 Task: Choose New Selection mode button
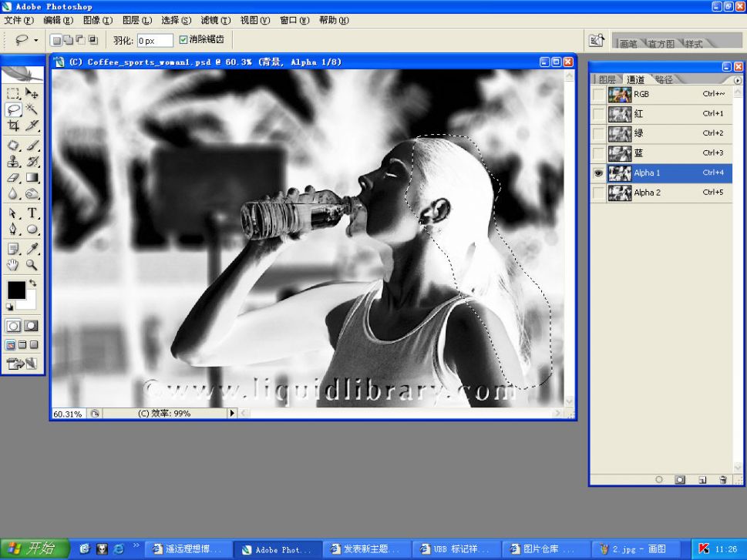coord(56,41)
